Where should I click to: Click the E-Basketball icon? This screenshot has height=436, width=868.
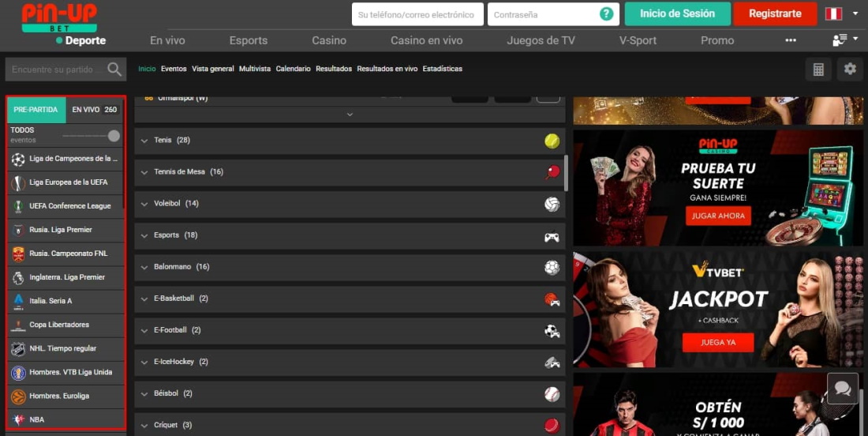(552, 299)
